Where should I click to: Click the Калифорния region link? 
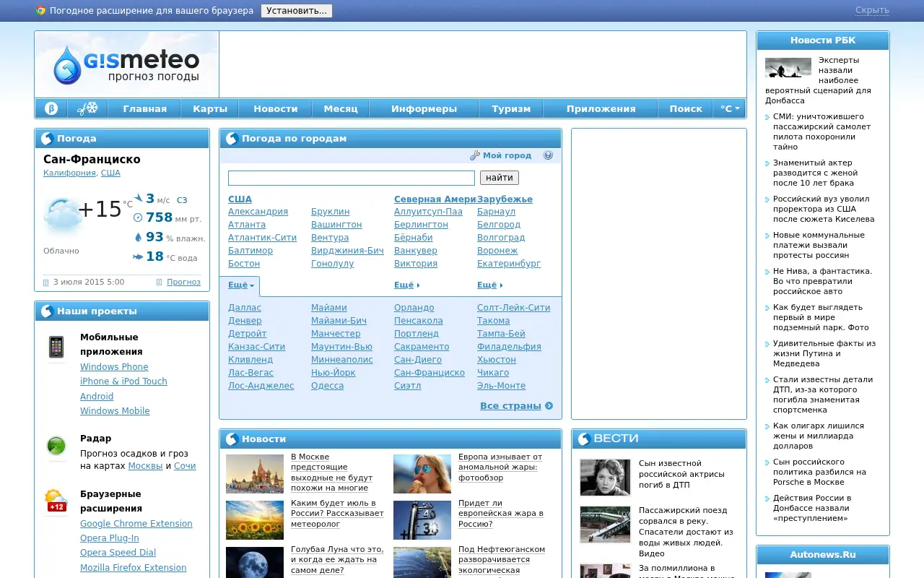(x=69, y=173)
